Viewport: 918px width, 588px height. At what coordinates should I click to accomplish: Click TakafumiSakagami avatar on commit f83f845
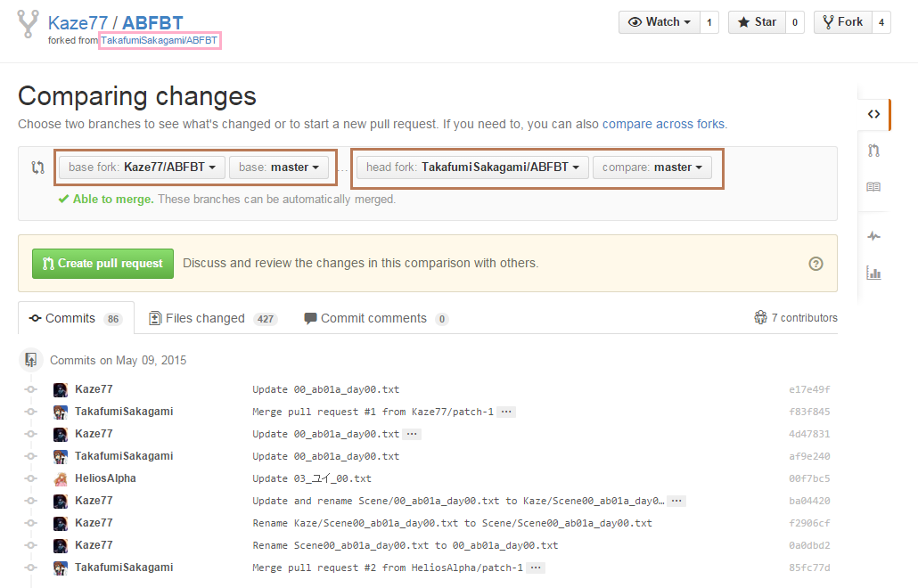pyautogui.click(x=61, y=412)
